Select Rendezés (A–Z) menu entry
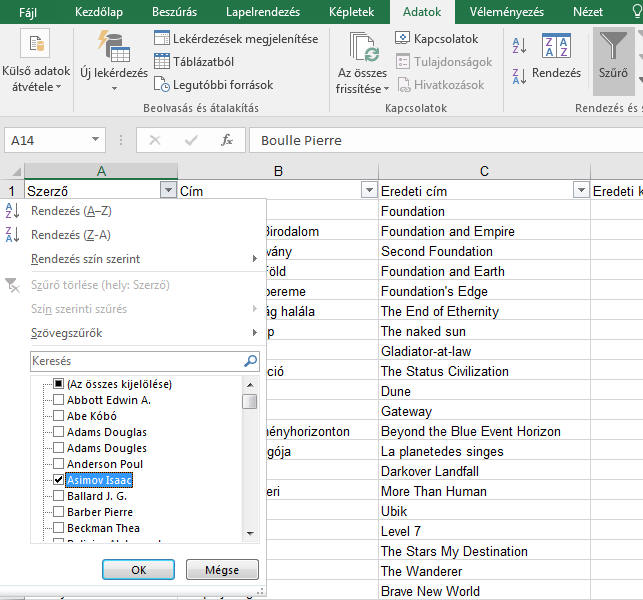Screen dimensions: 643x600 tap(71, 211)
